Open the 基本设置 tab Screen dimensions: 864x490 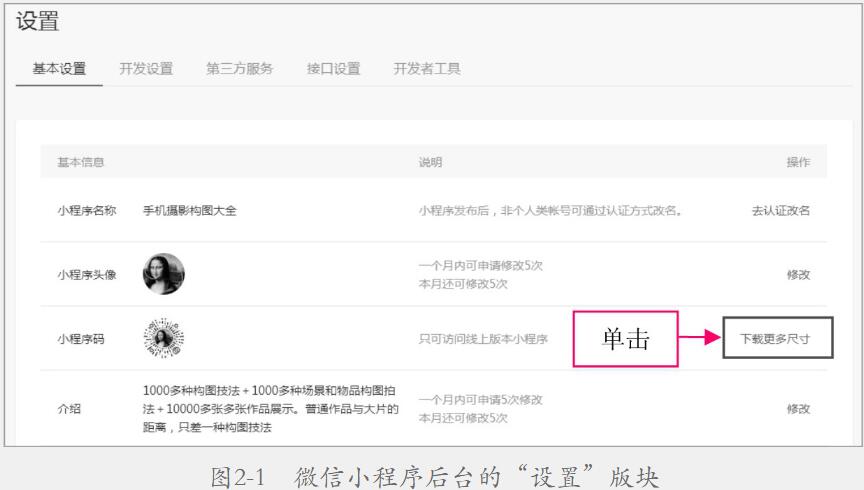[x=60, y=69]
